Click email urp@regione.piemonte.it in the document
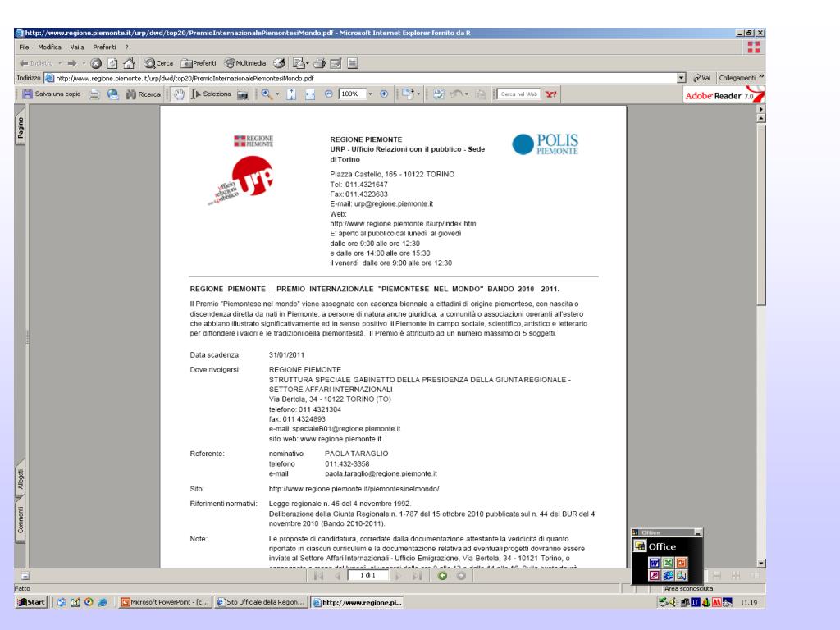This screenshot has height=630, width=840. pyautogui.click(x=393, y=203)
